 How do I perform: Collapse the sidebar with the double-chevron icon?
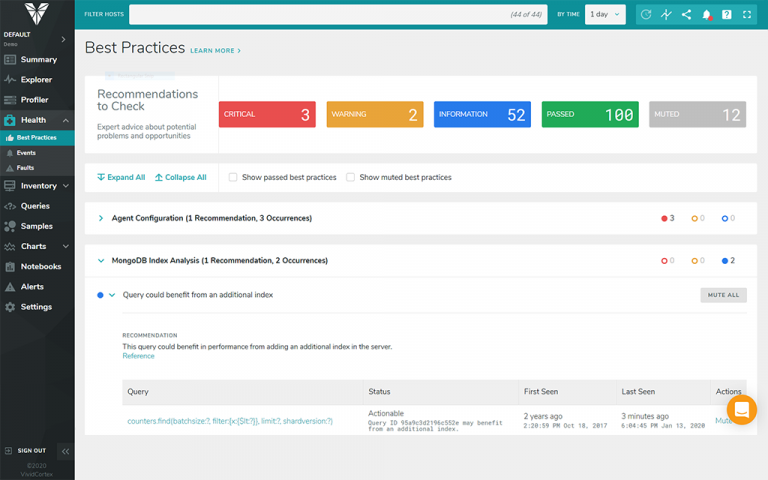click(66, 451)
